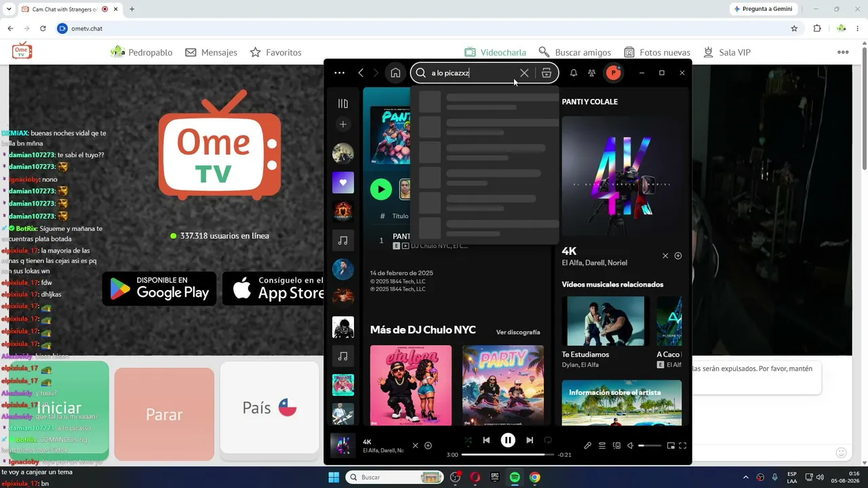Open the 4K cover in the player bar

[x=343, y=445]
